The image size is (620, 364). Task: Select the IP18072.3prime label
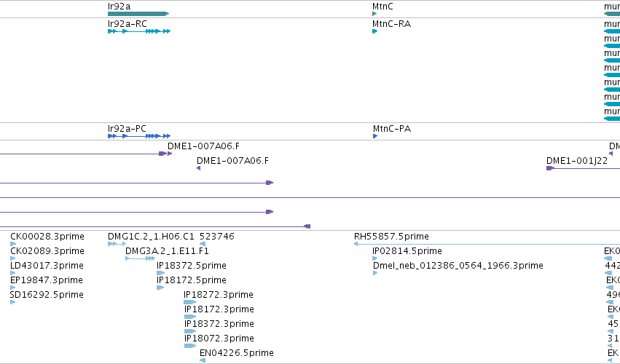(x=219, y=339)
